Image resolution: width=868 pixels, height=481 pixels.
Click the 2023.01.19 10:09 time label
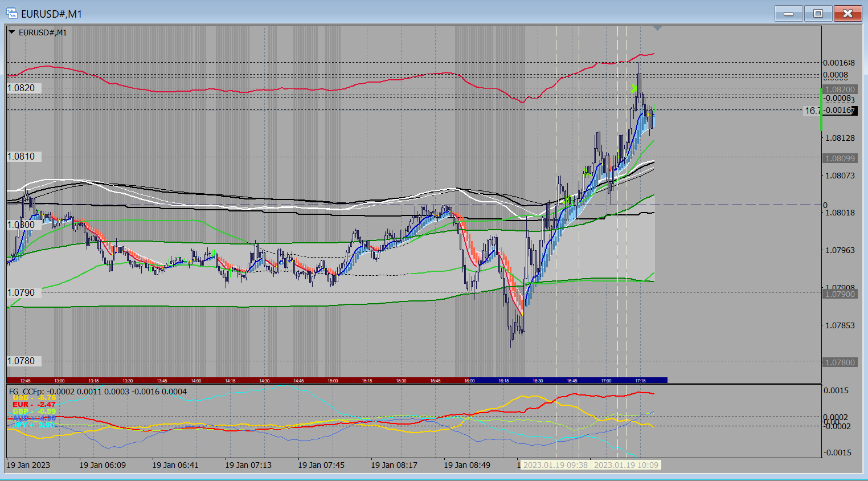[x=626, y=465]
